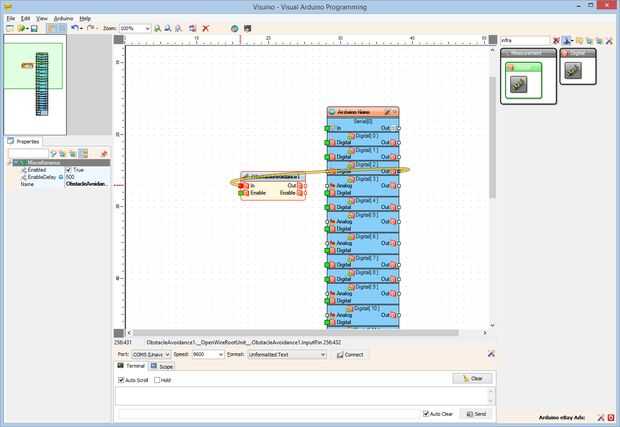Click the red-blue arrange icon before delete X
This screenshot has height=427, width=620.
(x=193, y=28)
